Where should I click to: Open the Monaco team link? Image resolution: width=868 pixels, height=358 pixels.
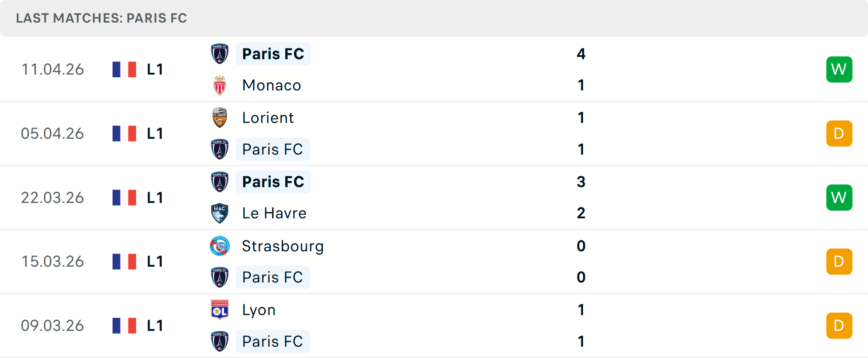coord(271,85)
